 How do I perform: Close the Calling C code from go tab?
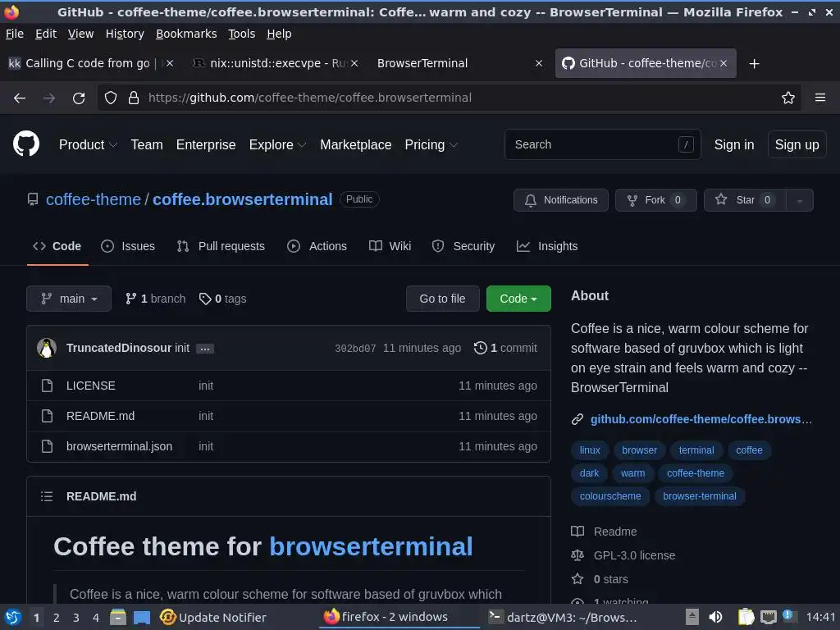(x=169, y=63)
